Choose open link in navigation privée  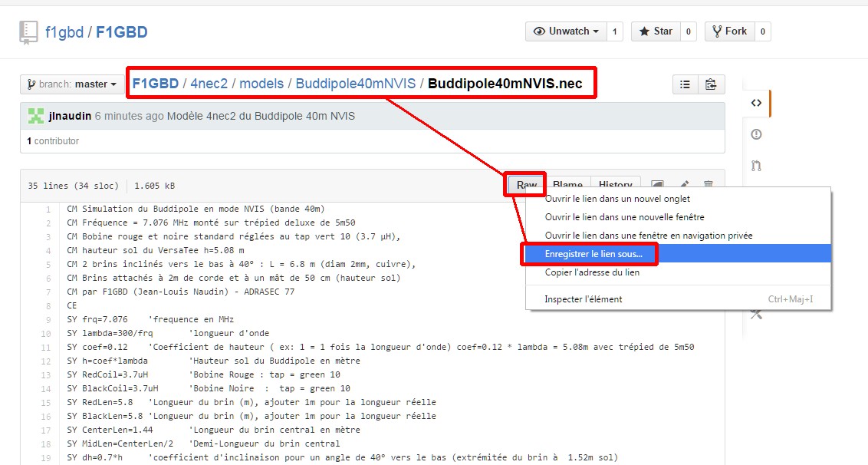(678, 236)
